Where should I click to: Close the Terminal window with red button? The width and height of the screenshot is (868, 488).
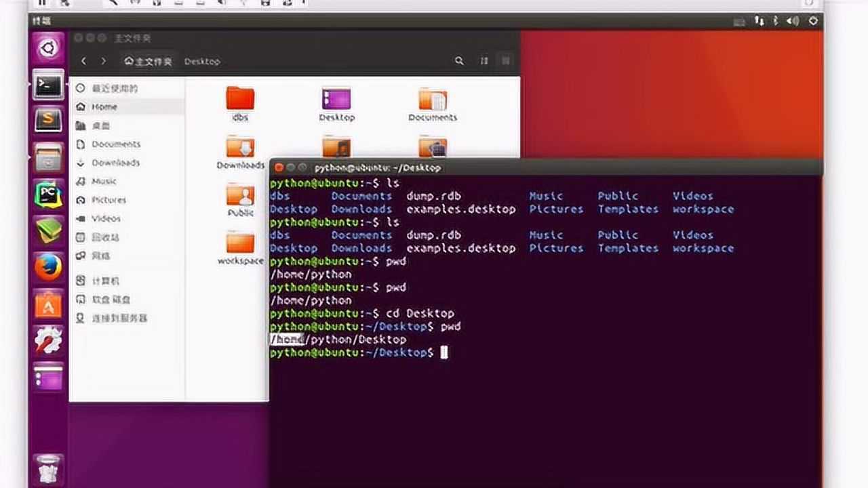[x=279, y=167]
